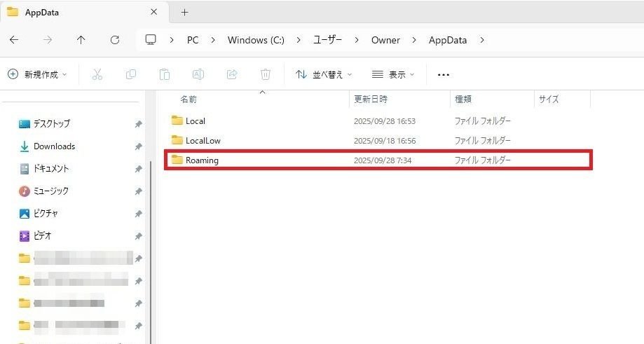The height and width of the screenshot is (344, 644).
Task: Expand the chevron after AppData in the address bar
Action: (x=481, y=40)
